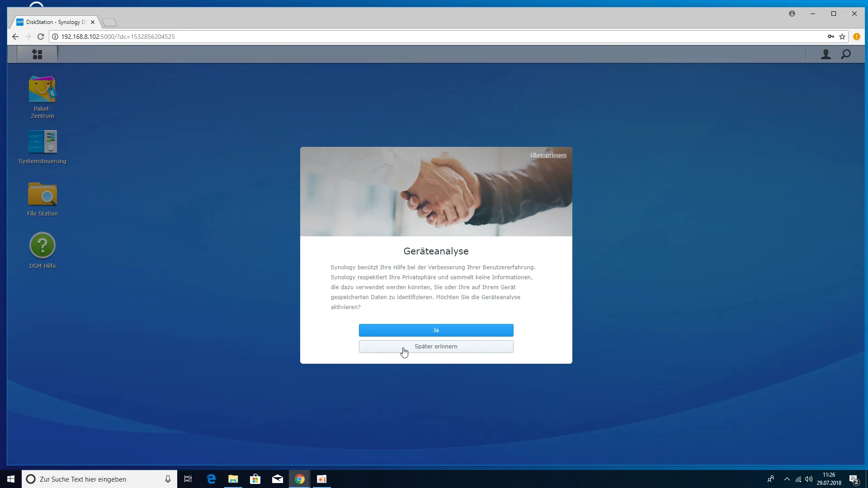The image size is (868, 488).
Task: Open Microsoft Store from the taskbar
Action: point(255,479)
